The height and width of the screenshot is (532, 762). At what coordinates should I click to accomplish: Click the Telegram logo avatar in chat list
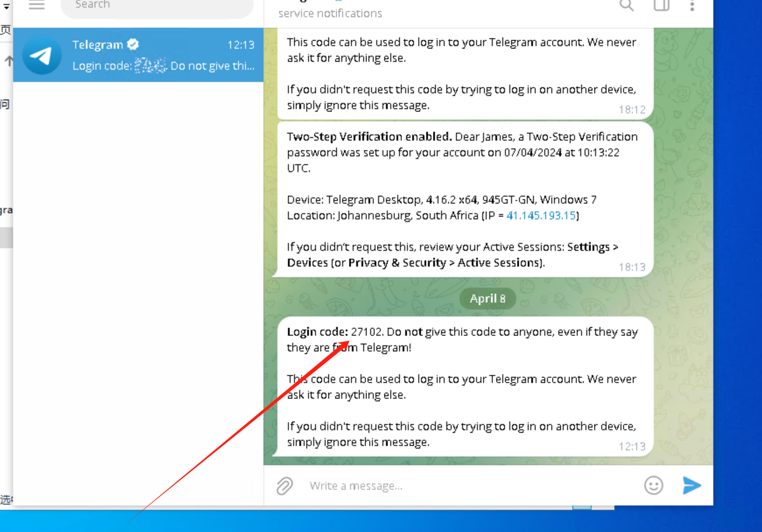click(42, 55)
